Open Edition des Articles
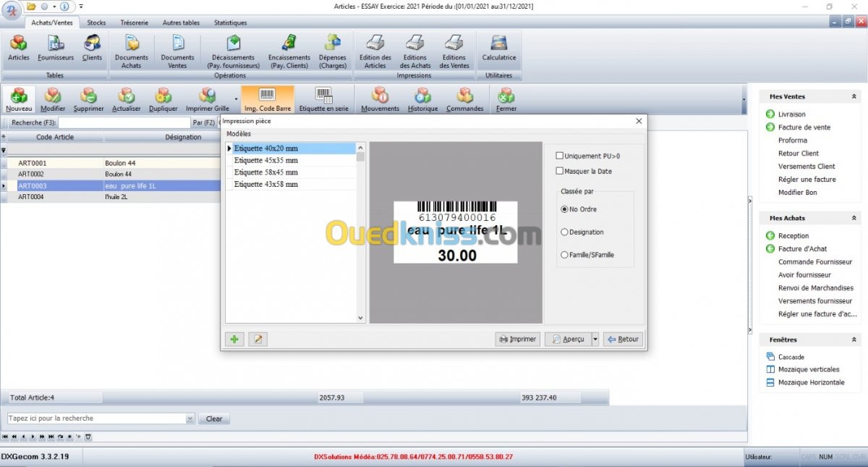This screenshot has width=868, height=467. [375, 51]
